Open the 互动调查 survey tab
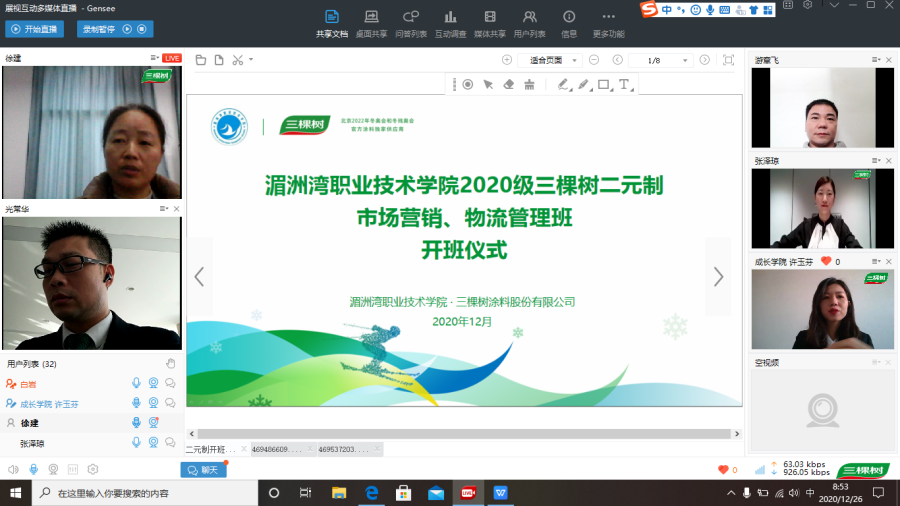The height and width of the screenshot is (506, 900). pyautogui.click(x=450, y=24)
